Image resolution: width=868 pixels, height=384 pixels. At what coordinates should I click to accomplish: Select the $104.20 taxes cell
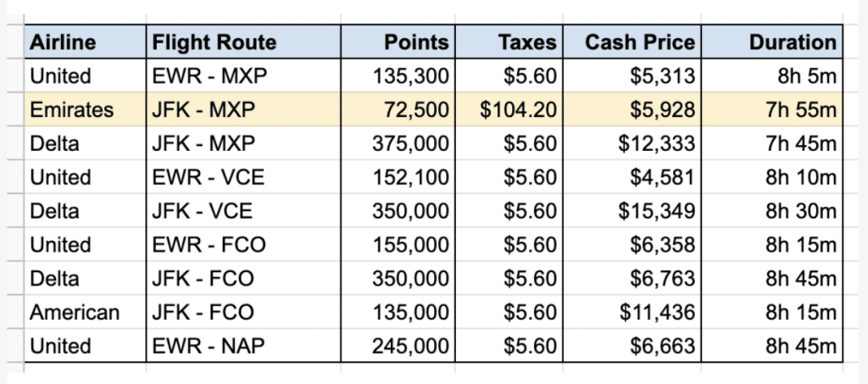point(509,110)
